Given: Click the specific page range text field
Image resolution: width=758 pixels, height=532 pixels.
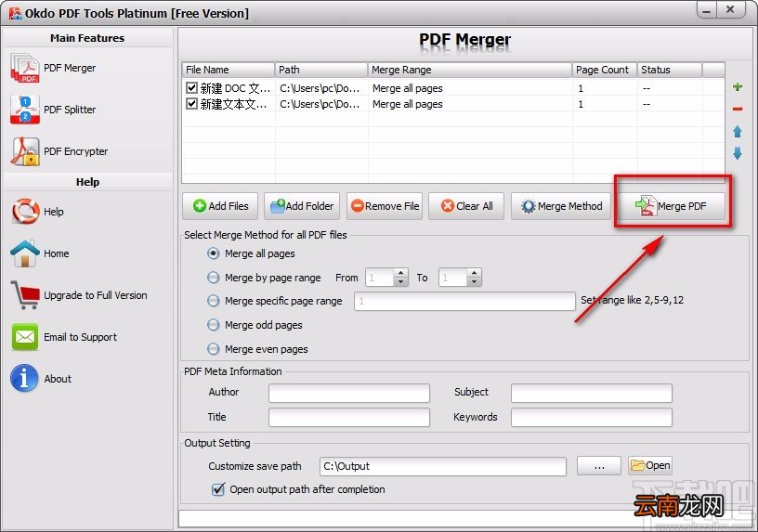Looking at the screenshot, I should pos(464,301).
